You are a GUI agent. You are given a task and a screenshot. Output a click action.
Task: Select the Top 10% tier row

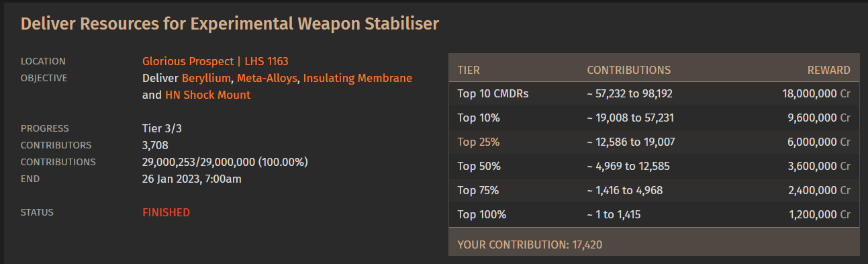tap(654, 118)
